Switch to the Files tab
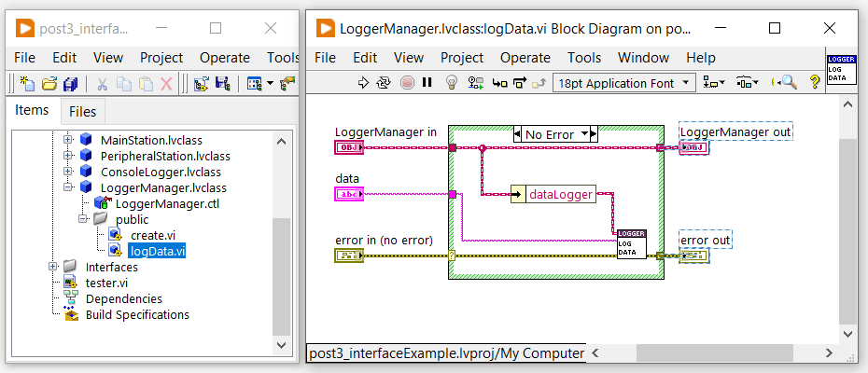Screen dimensions: 868x373 click(82, 112)
